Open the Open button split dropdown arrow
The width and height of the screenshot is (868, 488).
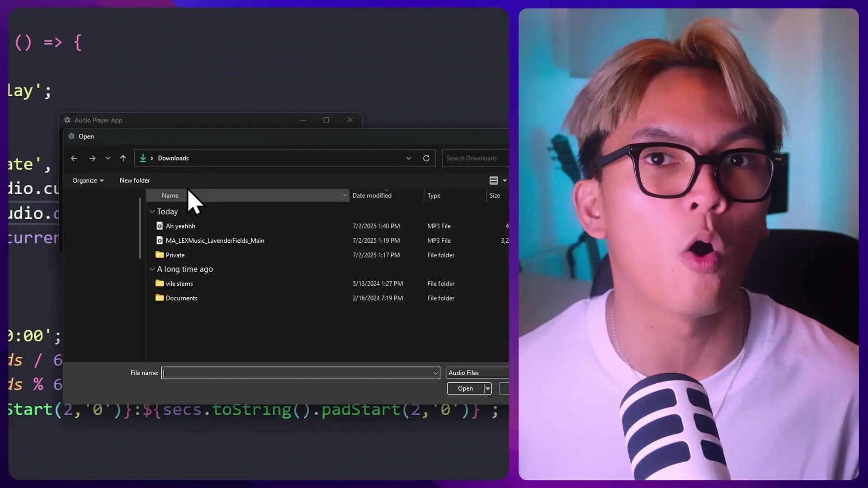[x=487, y=389]
